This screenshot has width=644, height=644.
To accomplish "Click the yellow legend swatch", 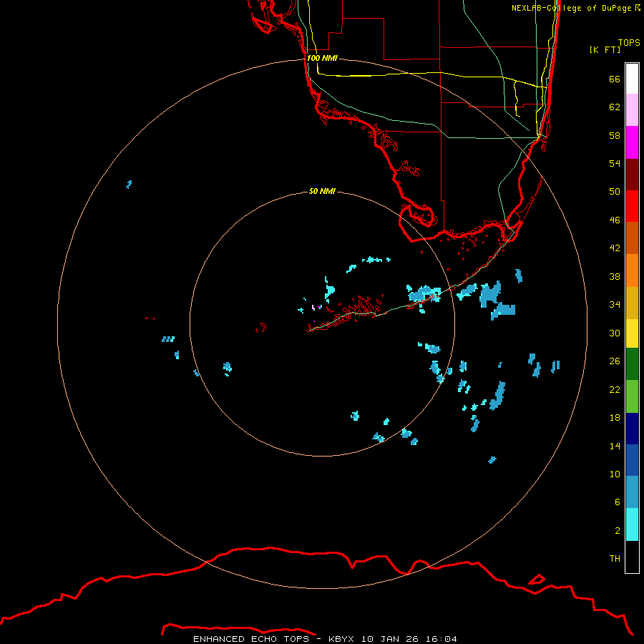I will (632, 333).
